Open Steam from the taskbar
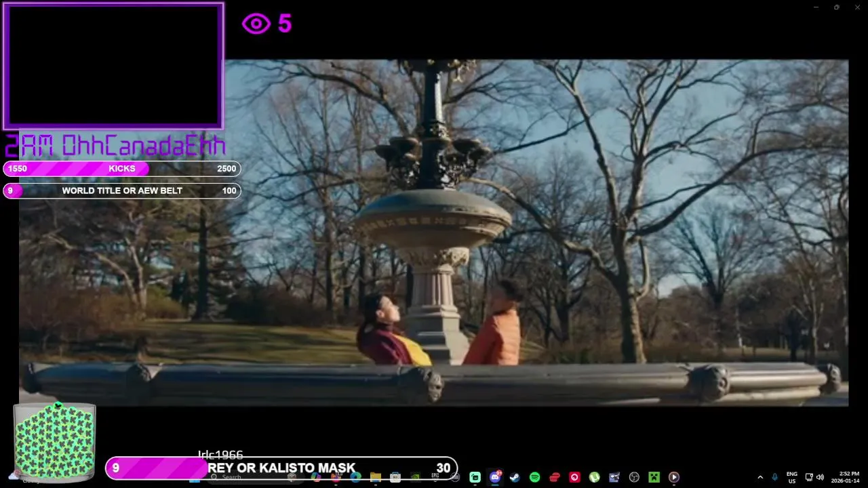 point(515,477)
